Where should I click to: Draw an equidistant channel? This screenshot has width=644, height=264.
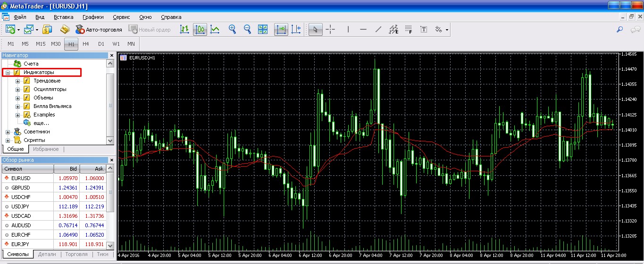pos(393,30)
